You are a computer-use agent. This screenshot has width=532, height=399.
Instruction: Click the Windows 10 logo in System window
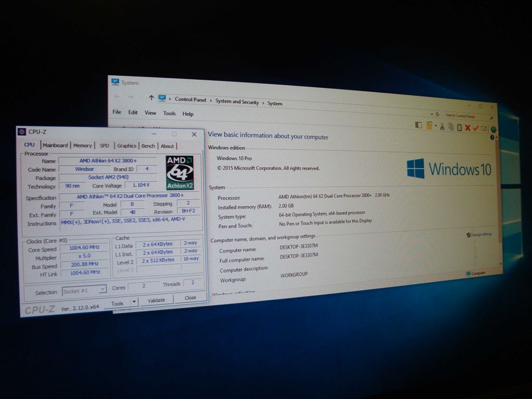point(449,169)
